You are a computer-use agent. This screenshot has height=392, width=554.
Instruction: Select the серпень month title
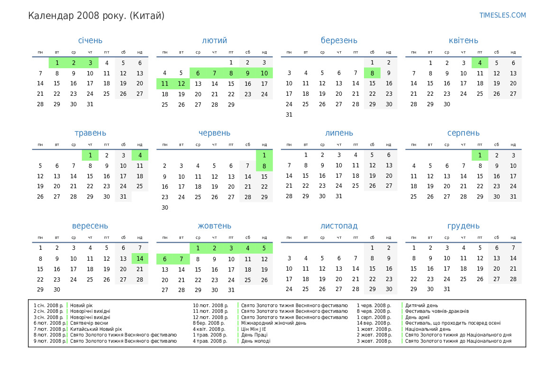463,133
